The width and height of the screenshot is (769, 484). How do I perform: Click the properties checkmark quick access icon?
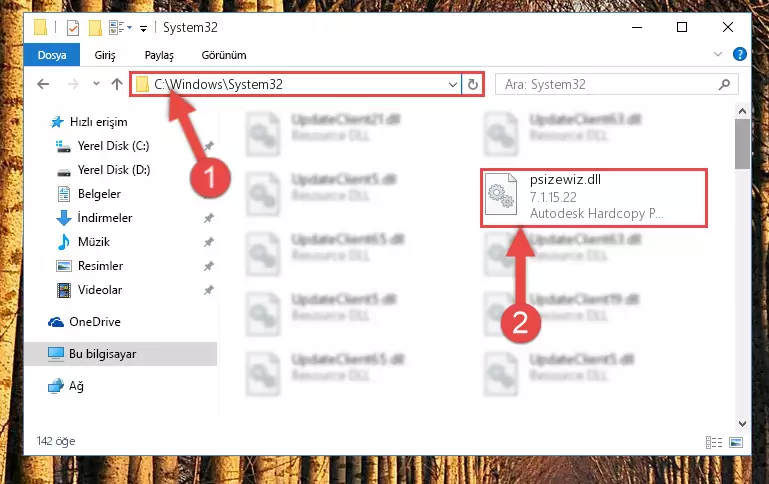(x=73, y=28)
